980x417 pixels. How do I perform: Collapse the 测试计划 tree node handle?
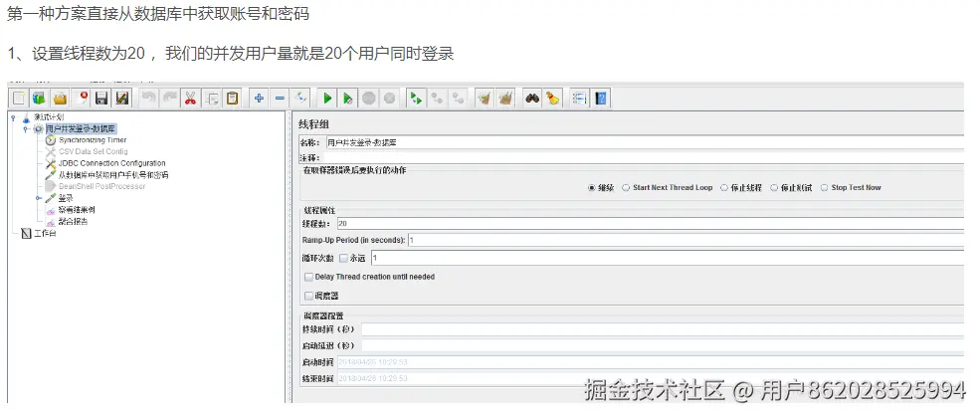click(13, 117)
